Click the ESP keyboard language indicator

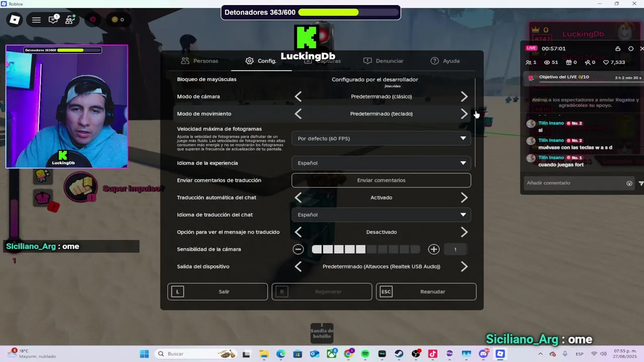(580, 354)
